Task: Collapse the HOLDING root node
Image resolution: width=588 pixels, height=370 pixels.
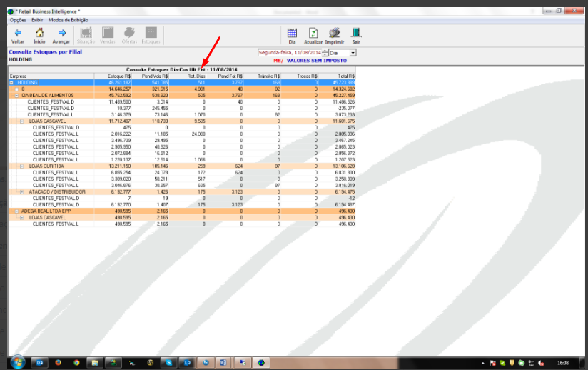Action: pyautogui.click(x=11, y=83)
